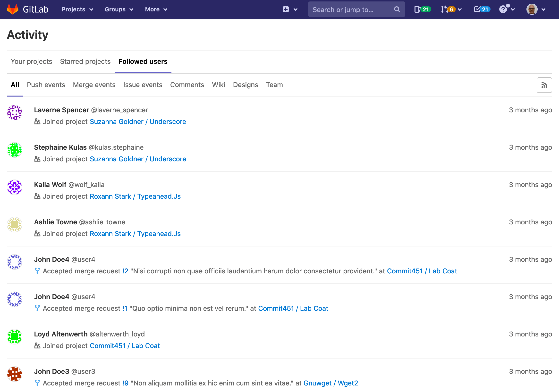Screen dimensions: 559x392
Task: Check issues count via the issues icon
Action: [x=418, y=9]
